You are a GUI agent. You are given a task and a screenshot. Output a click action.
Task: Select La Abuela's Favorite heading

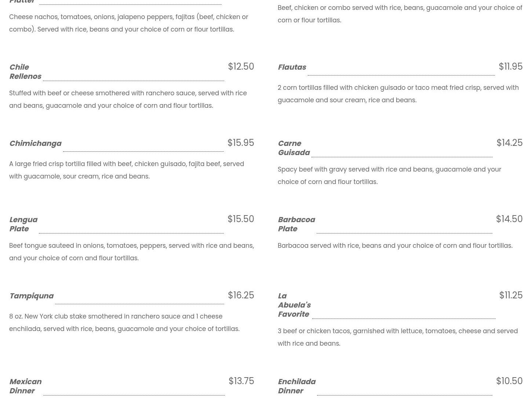[294, 305]
